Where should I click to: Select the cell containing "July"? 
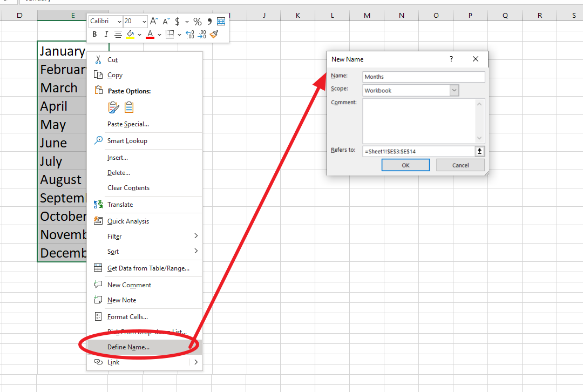pyautogui.click(x=63, y=161)
